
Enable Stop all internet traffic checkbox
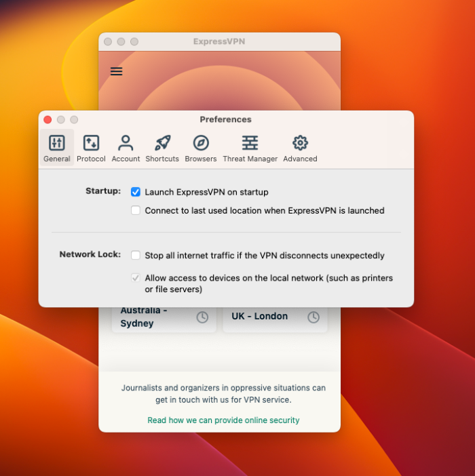136,256
